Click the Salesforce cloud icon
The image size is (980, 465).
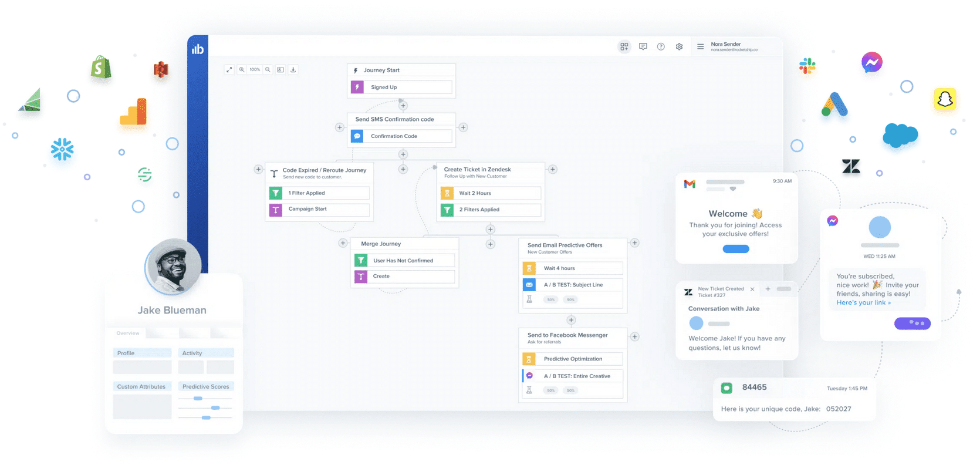pyautogui.click(x=900, y=134)
